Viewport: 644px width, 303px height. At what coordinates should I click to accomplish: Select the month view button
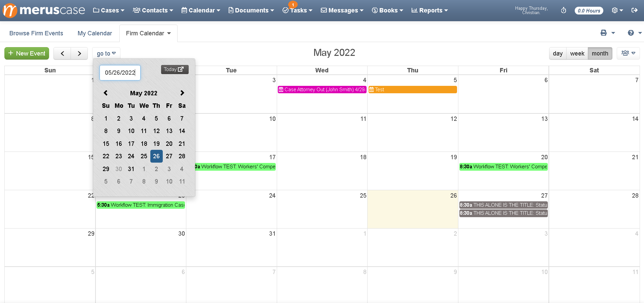tap(600, 54)
